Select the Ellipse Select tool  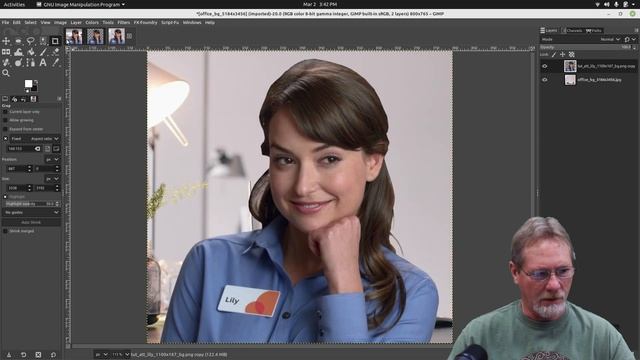[x=18, y=41]
